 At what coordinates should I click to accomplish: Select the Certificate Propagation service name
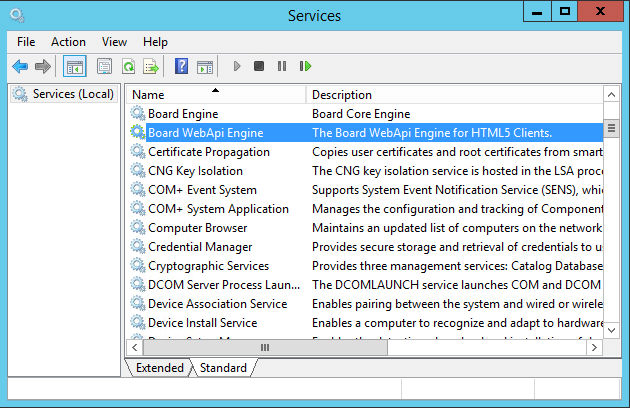pyautogui.click(x=209, y=152)
